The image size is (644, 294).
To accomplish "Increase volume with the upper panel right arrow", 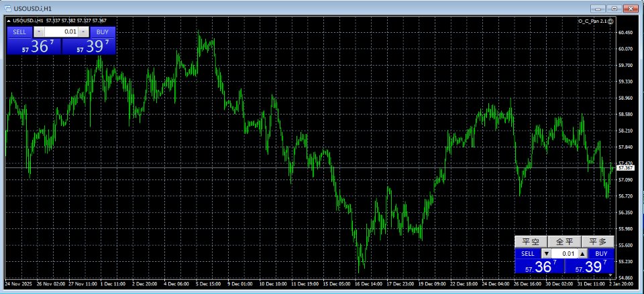I will pyautogui.click(x=83, y=31).
